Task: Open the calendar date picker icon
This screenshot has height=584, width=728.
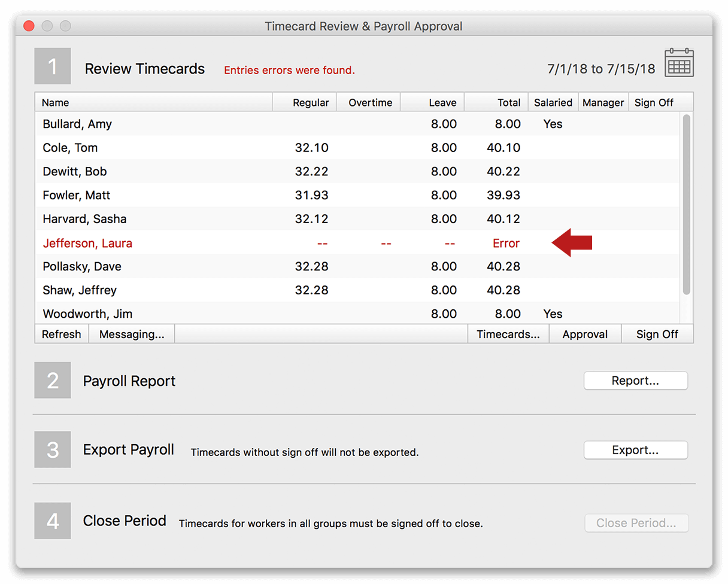Action: 680,63
